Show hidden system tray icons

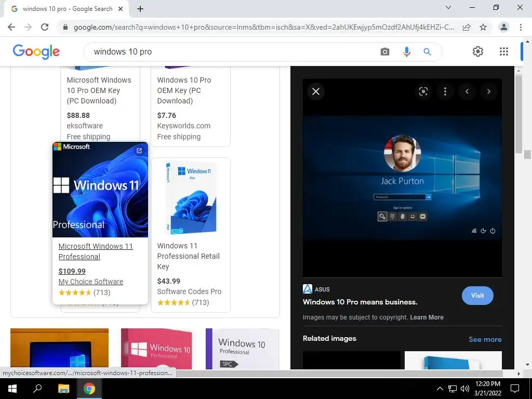(x=440, y=389)
